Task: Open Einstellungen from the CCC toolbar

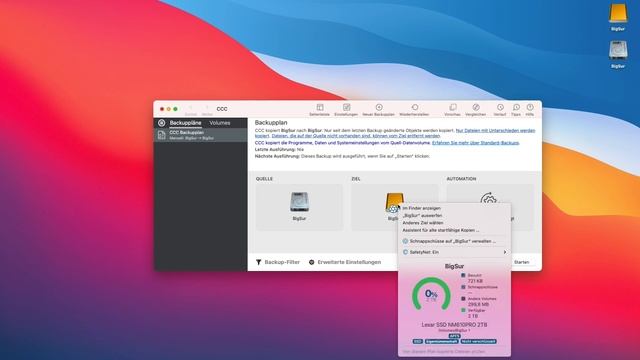Action: pos(346,107)
